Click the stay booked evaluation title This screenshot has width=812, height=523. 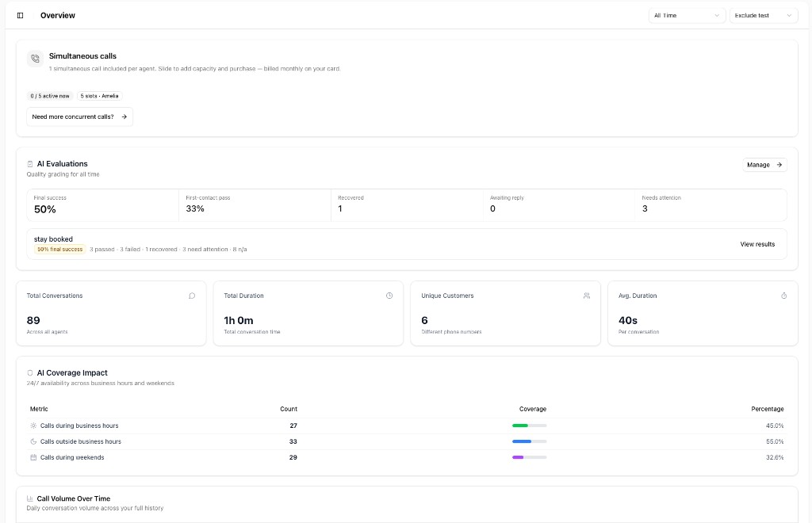[53, 239]
